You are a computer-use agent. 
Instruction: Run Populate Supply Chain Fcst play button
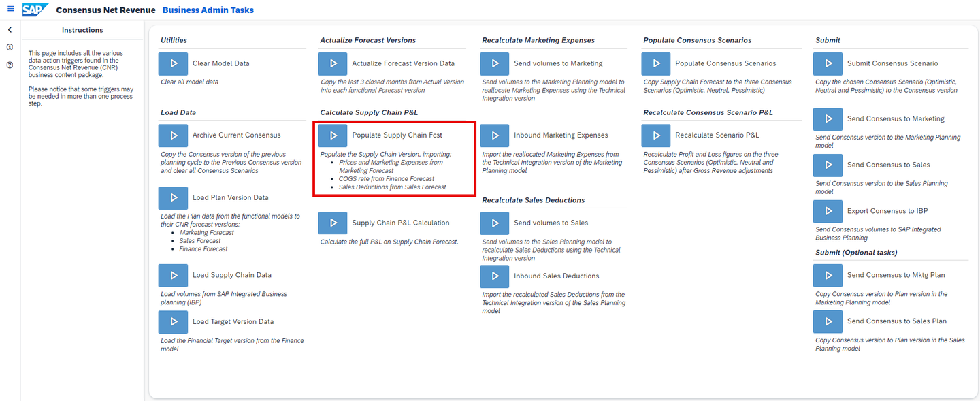(x=333, y=135)
